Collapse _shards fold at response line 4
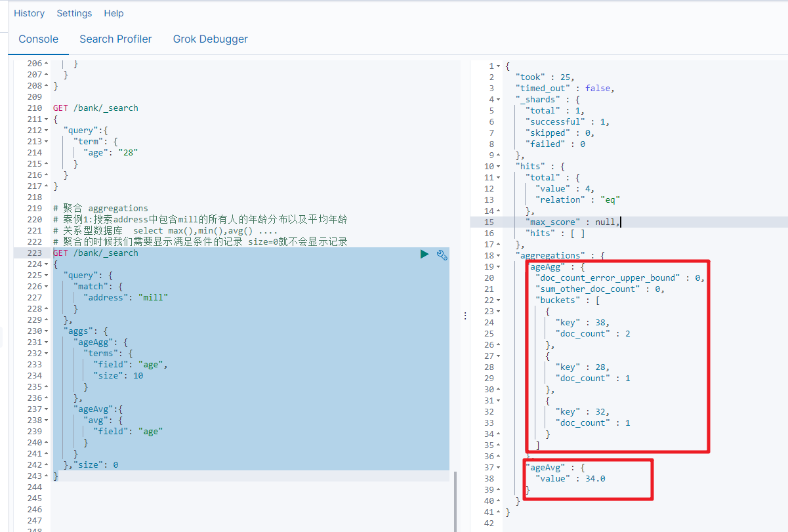Screen dimensions: 788x532 click(499, 100)
